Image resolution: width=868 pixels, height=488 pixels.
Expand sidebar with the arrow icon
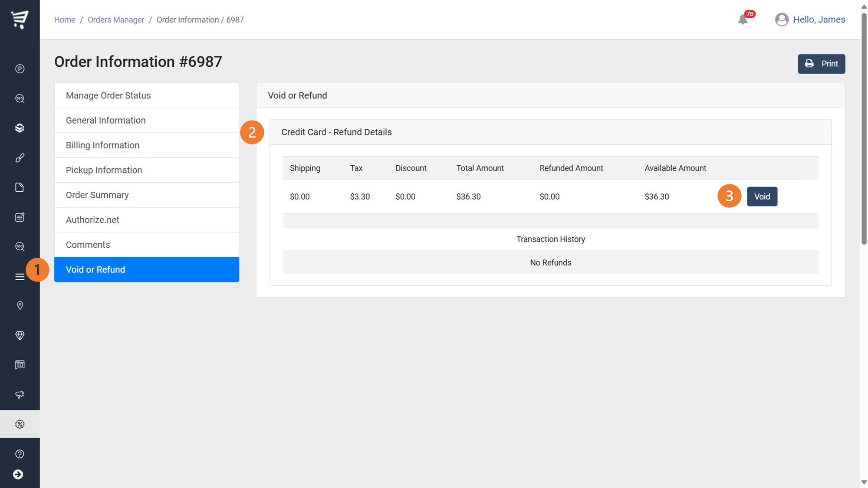(18, 475)
